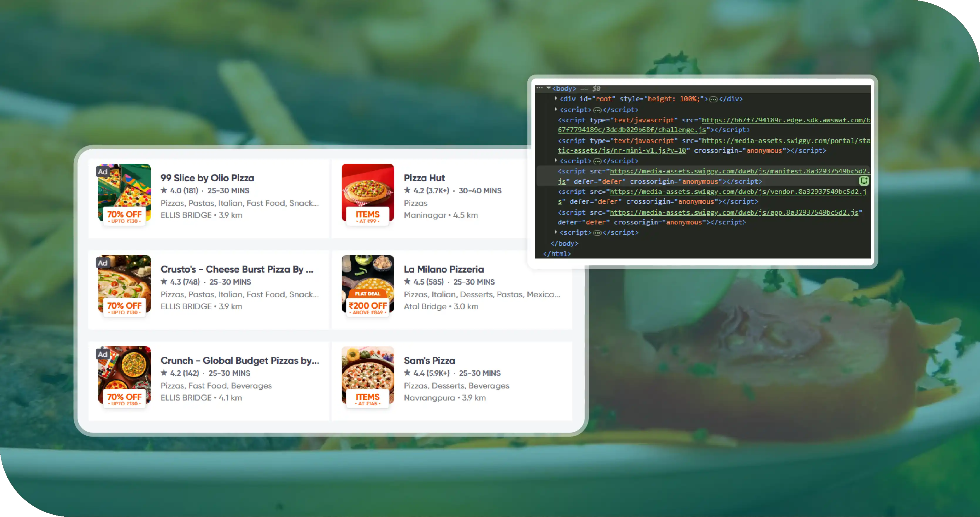
Task: Click the closing </body> tag line
Action: point(564,244)
